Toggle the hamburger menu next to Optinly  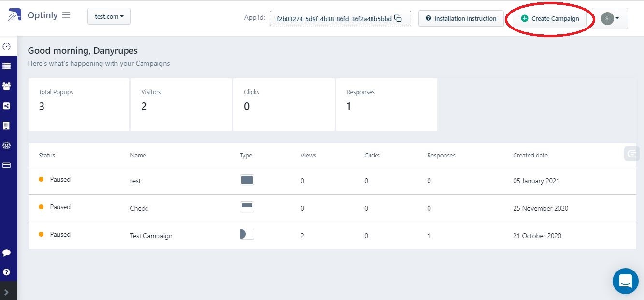click(x=66, y=15)
